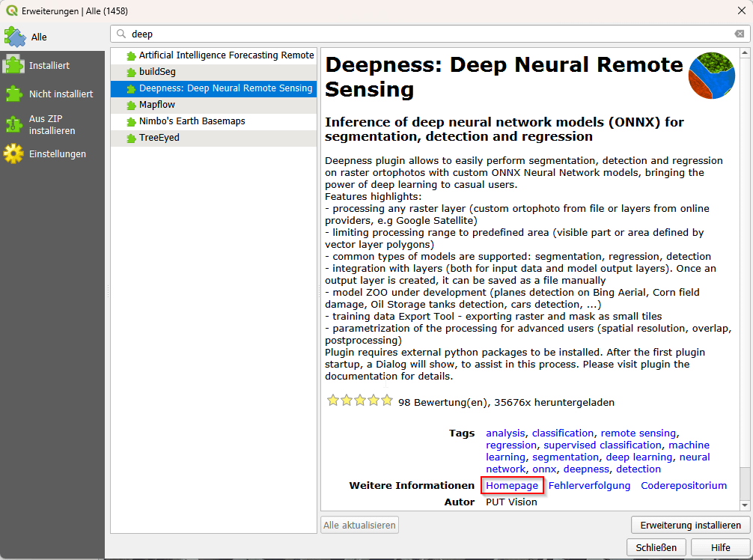Click the Aus ZIP installieren icon
The image size is (753, 560).
tap(13, 124)
